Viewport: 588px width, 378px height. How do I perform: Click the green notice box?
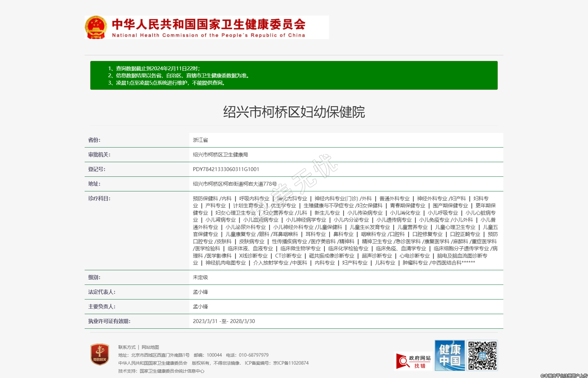[294, 75]
